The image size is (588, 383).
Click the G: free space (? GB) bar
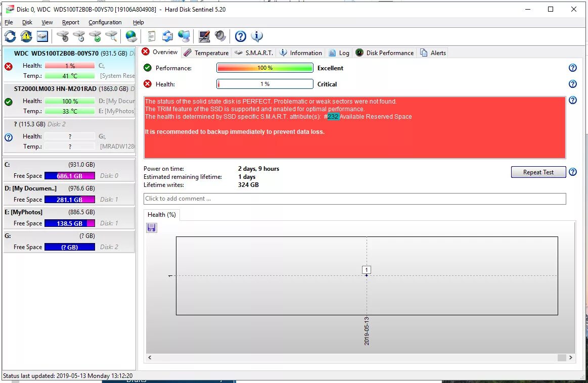(x=70, y=247)
